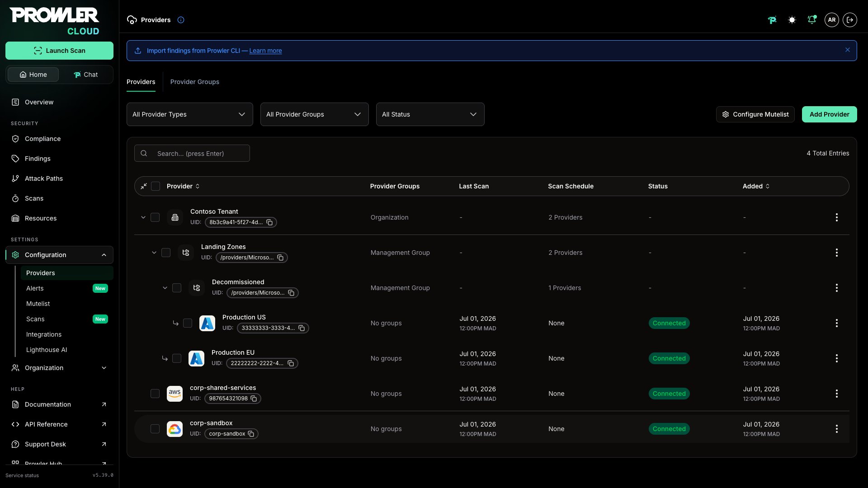Dismiss the import findings banner
Viewport: 868px width, 488px height.
click(x=848, y=50)
